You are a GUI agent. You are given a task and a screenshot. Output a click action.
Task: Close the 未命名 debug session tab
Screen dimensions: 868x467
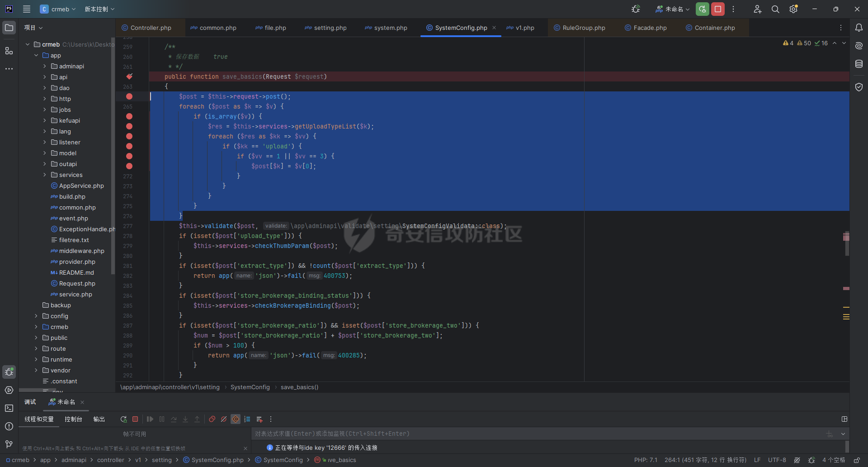tap(82, 402)
